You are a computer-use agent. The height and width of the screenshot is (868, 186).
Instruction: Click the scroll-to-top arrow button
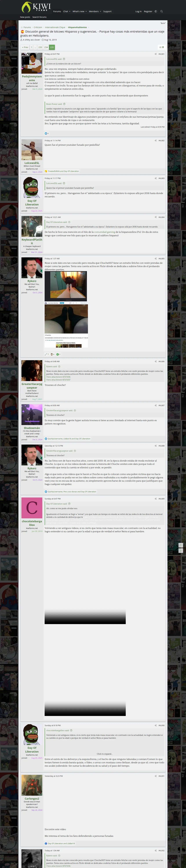[x=181, y=545]
